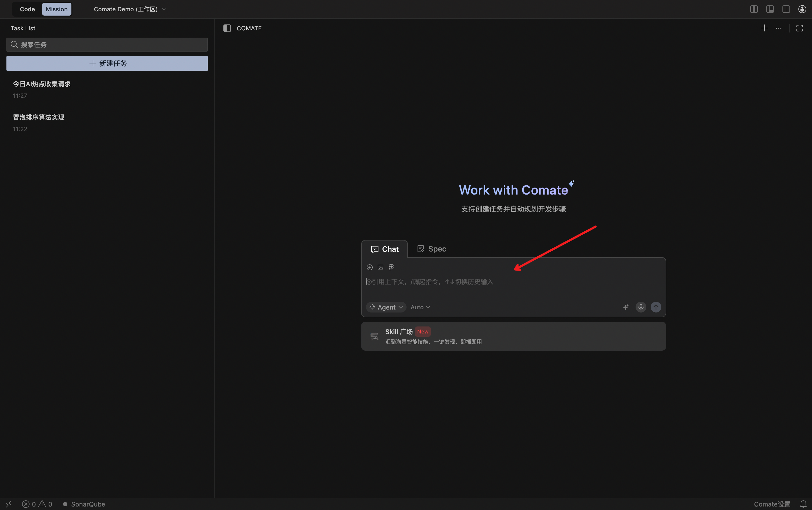
Task: Click the shopping cart icon on Skill 广场 card
Action: click(375, 336)
